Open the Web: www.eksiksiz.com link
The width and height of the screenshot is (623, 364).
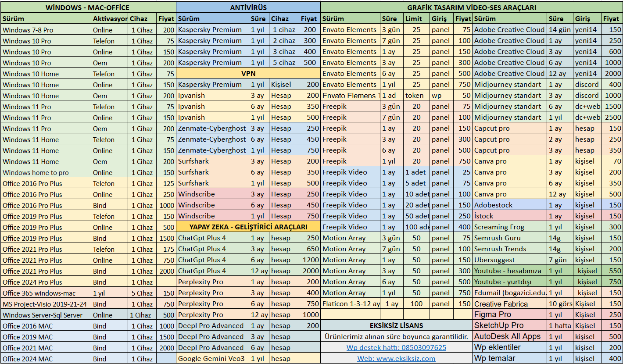click(x=396, y=358)
